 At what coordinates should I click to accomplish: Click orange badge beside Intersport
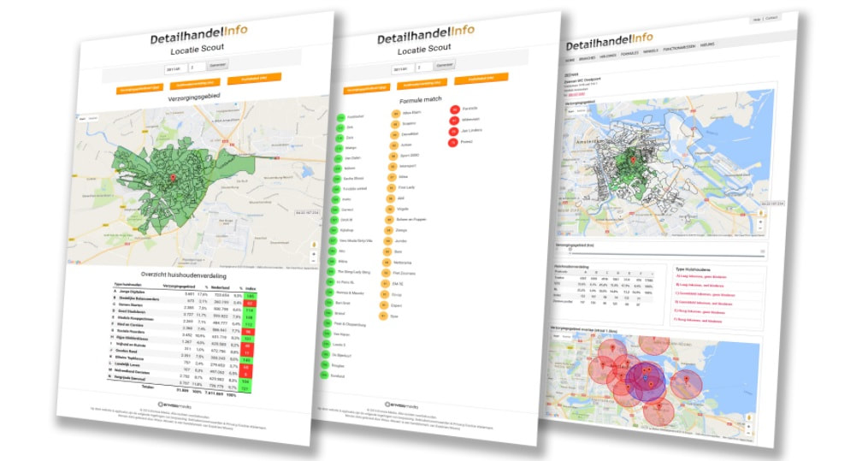tap(393, 167)
